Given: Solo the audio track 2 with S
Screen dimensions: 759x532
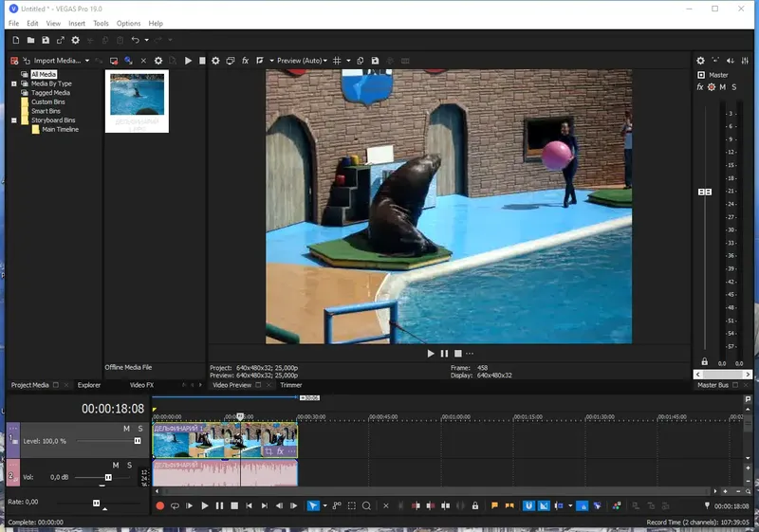Looking at the screenshot, I should 129,465.
